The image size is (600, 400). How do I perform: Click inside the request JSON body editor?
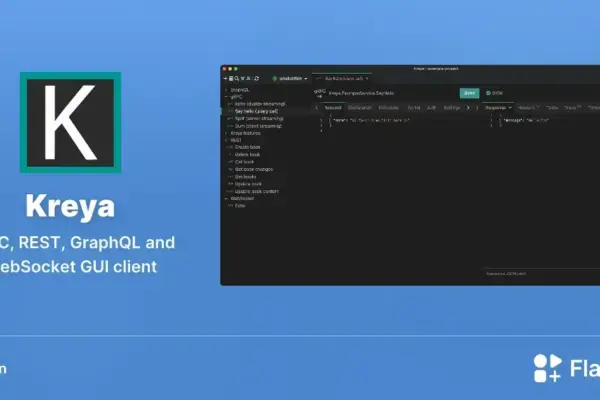371,121
